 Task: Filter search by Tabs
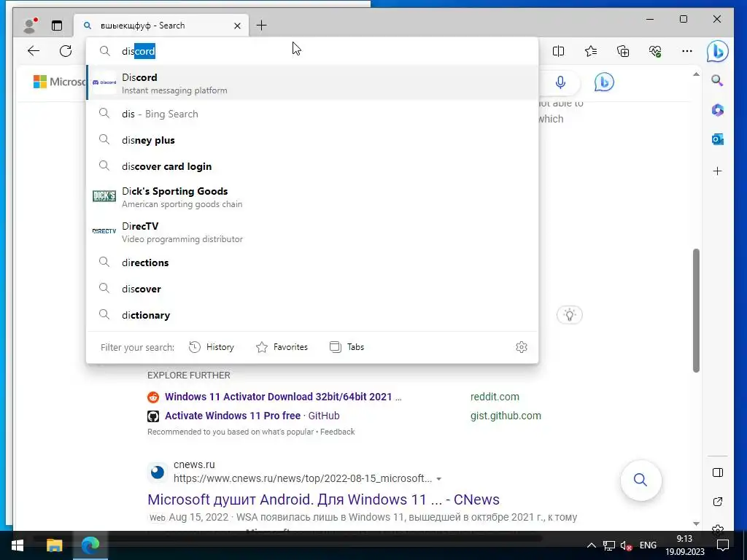click(x=347, y=347)
